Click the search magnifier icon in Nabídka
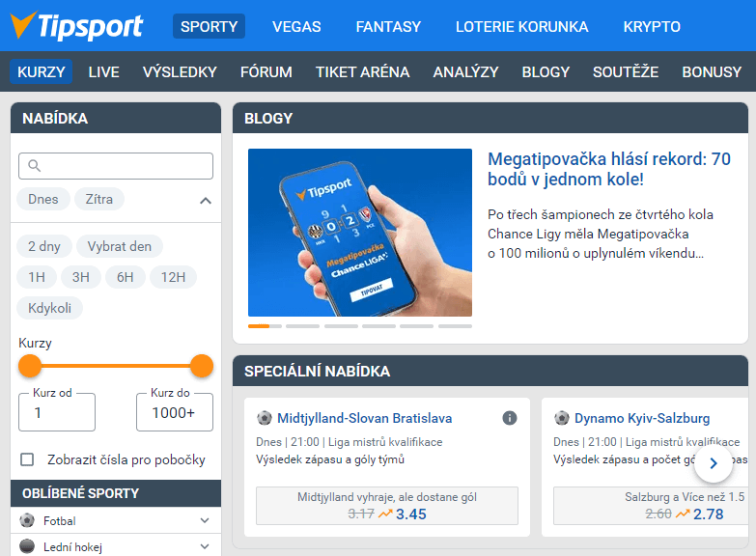The image size is (756, 556). click(35, 166)
